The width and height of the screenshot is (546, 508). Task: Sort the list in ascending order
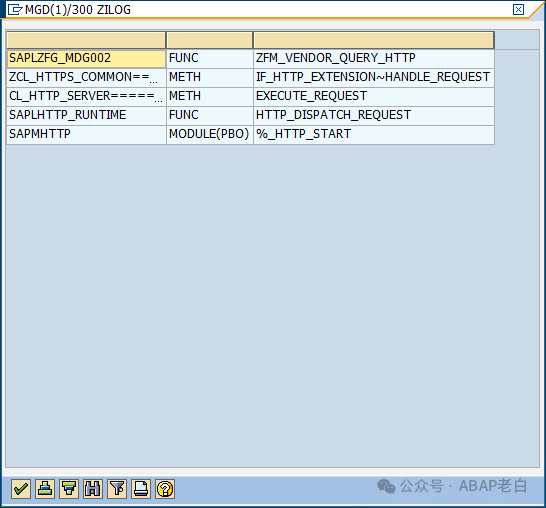[x=45, y=489]
